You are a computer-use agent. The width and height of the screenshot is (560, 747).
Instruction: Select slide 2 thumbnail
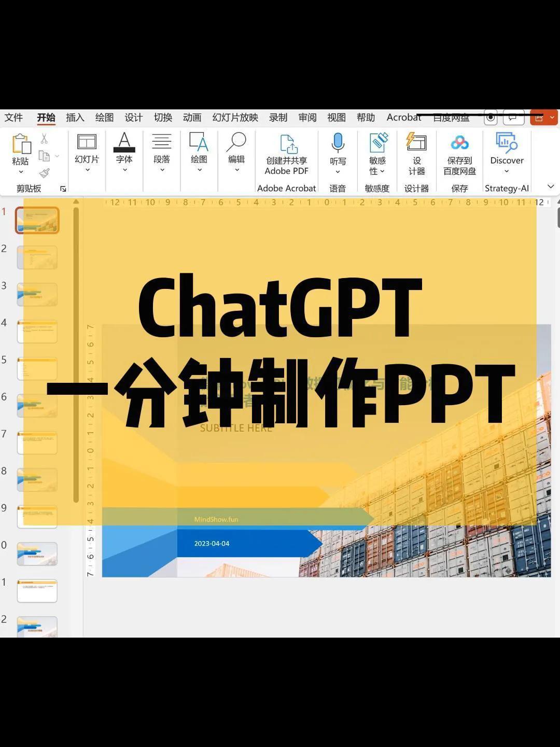coord(37,257)
